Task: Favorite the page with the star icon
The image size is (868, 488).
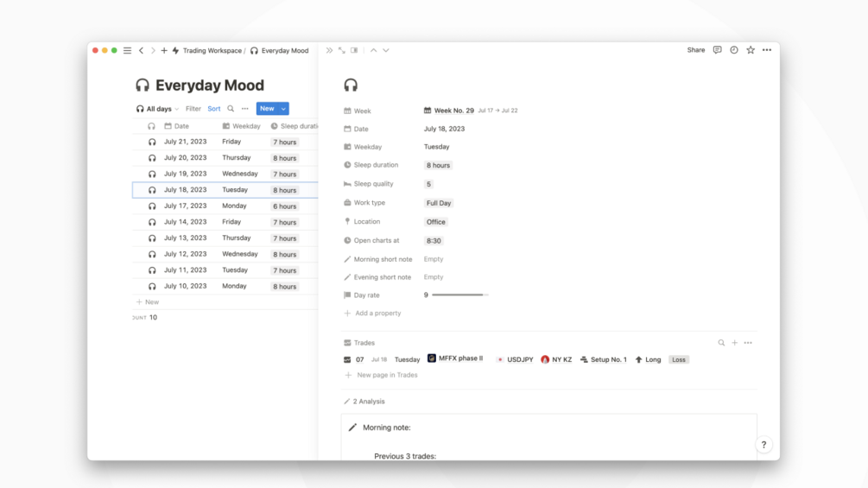Action: (x=751, y=50)
